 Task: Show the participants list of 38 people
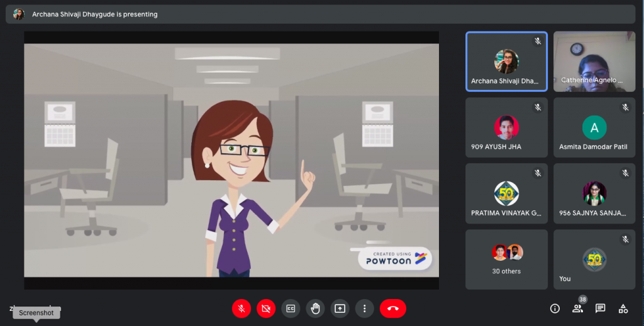(x=577, y=308)
